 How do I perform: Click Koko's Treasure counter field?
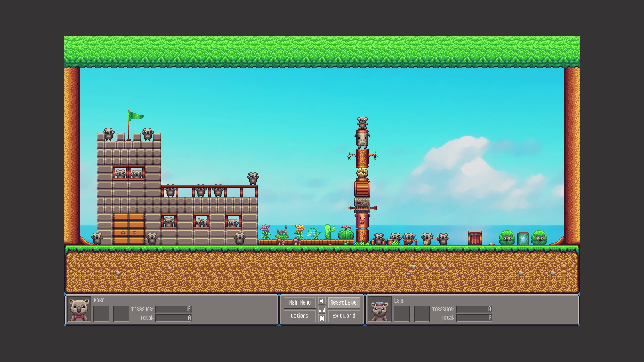click(173, 309)
